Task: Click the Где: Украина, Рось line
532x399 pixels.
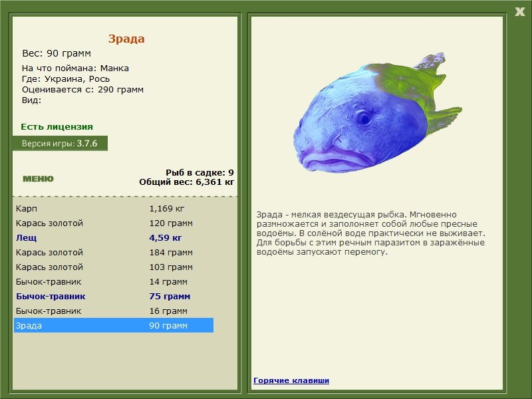Action: pos(66,78)
